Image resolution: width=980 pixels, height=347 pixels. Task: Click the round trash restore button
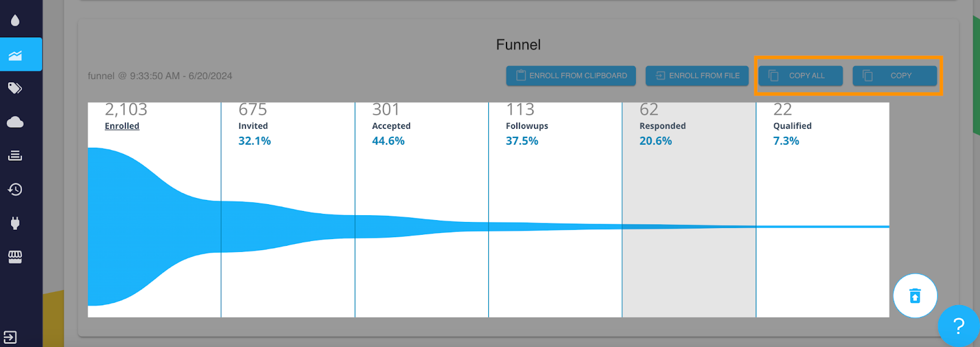pos(915,296)
